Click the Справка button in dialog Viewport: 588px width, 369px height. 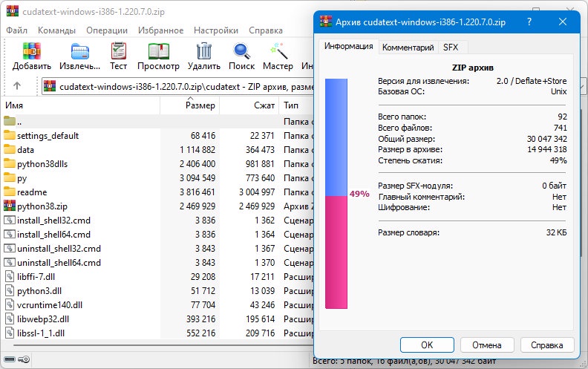click(546, 344)
